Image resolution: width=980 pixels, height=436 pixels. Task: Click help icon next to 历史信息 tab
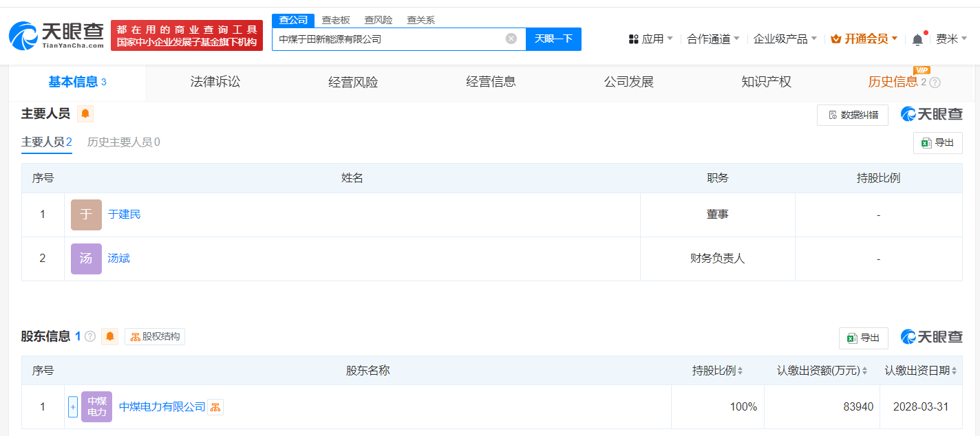(x=935, y=83)
